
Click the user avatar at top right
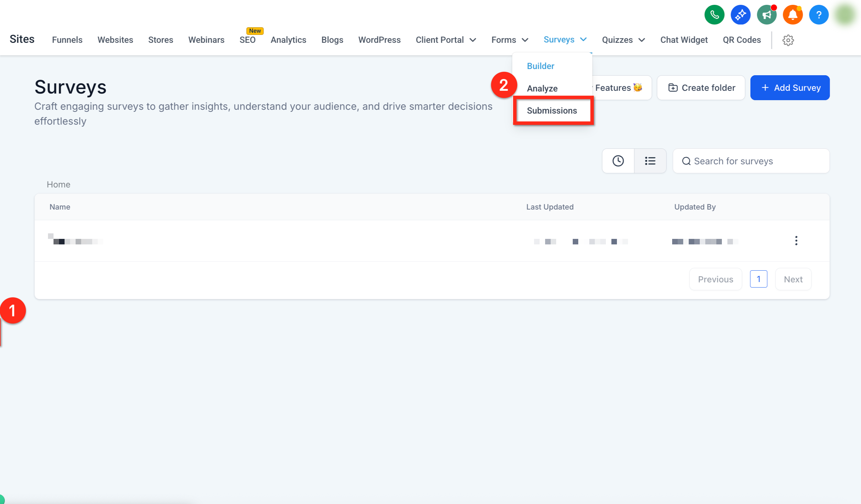click(x=845, y=15)
